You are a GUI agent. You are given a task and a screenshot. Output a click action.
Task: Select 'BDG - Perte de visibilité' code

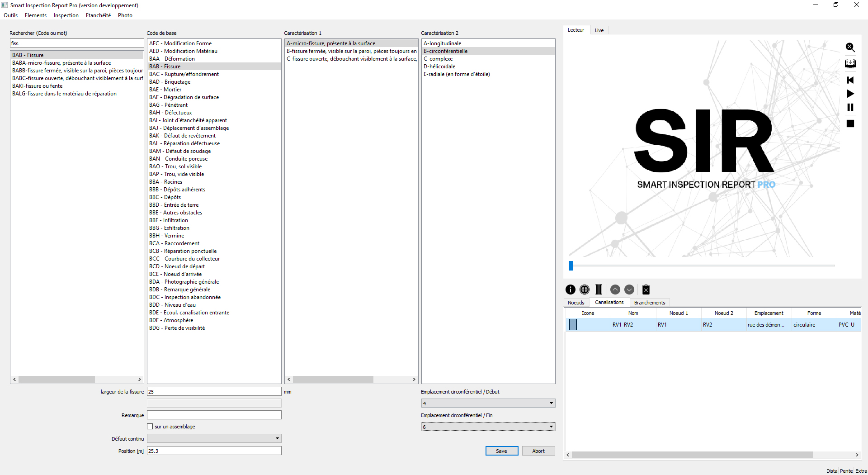214,328
